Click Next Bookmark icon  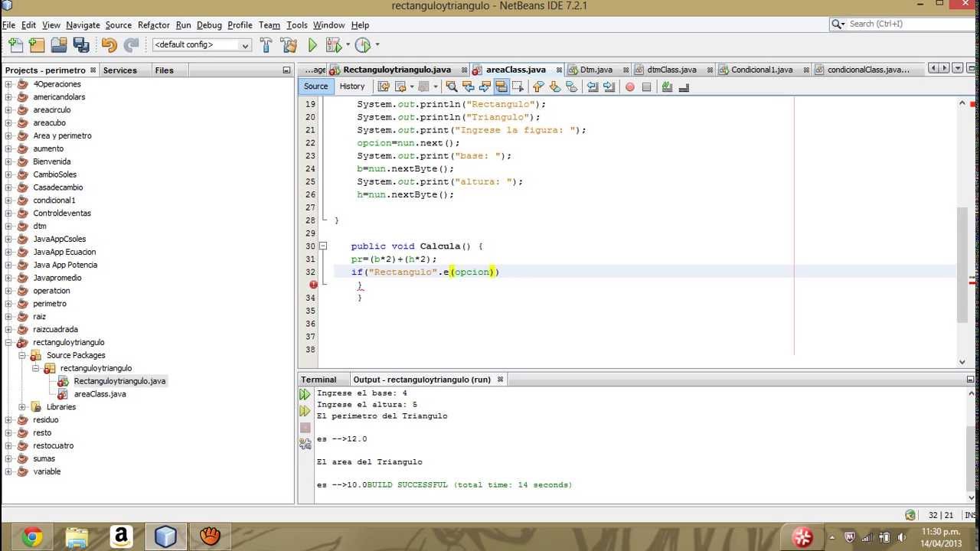pyautogui.click(x=555, y=86)
